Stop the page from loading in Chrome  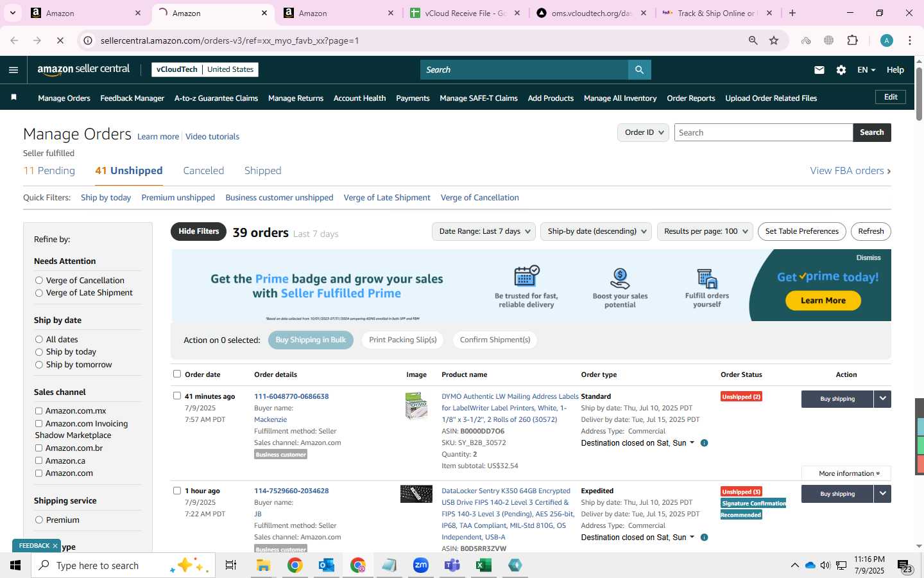[60, 40]
